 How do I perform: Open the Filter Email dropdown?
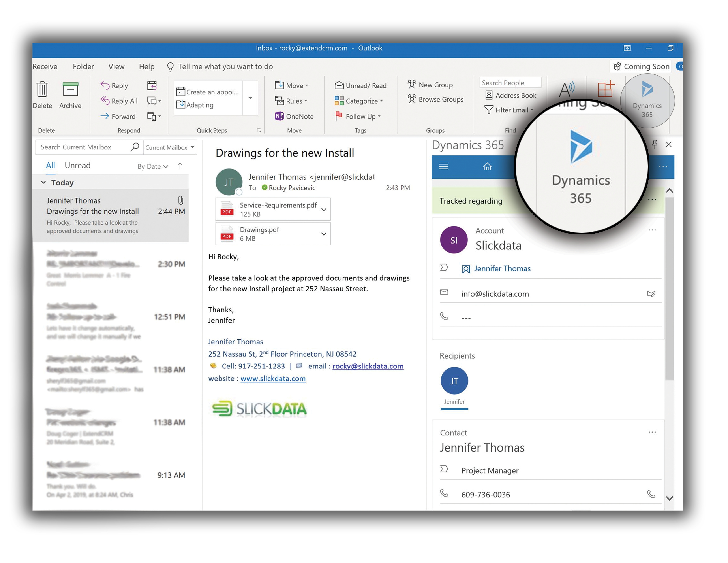509,110
